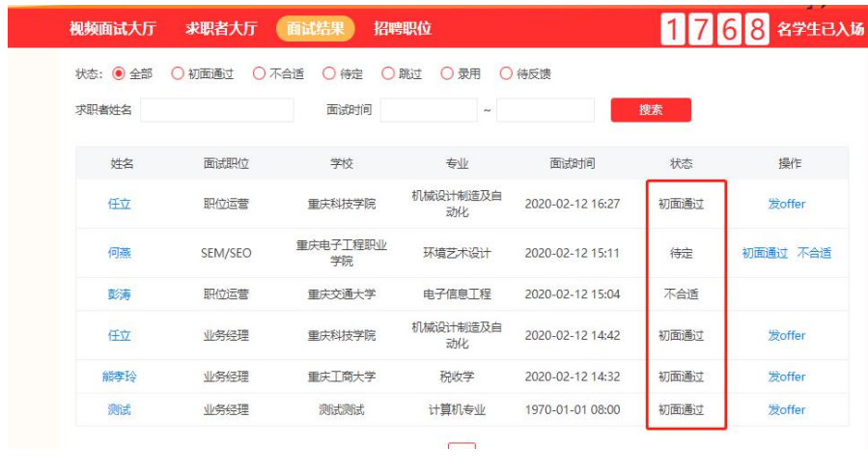Go to the 招聘职位 tab
This screenshot has height=474, width=868.
coord(403,29)
